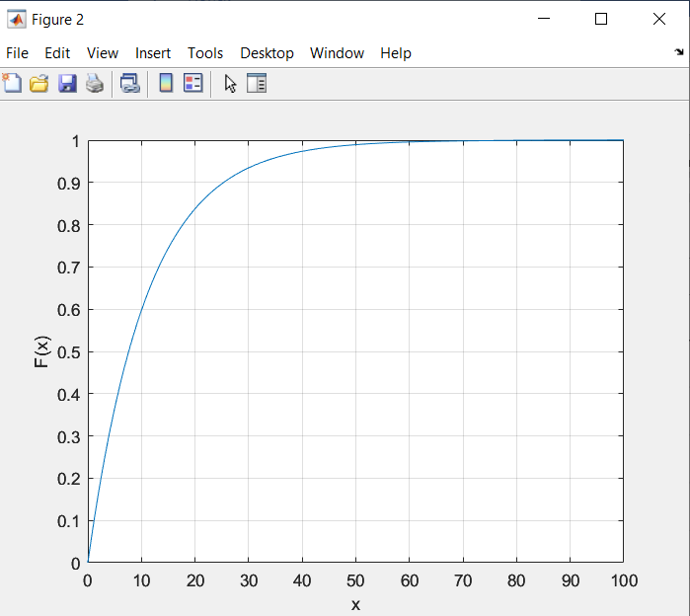Save figure with the floppy disk icon
Image resolution: width=690 pixels, height=616 pixels.
67,83
